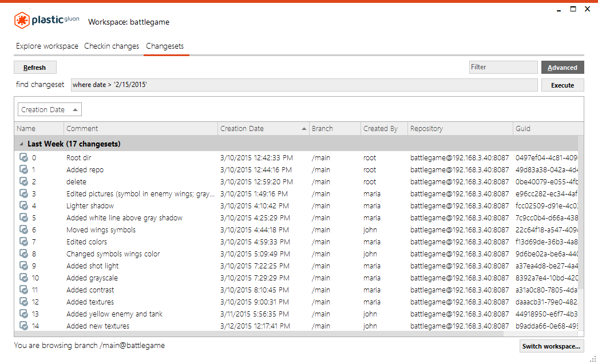Toggle the Advanced search button

(563, 68)
